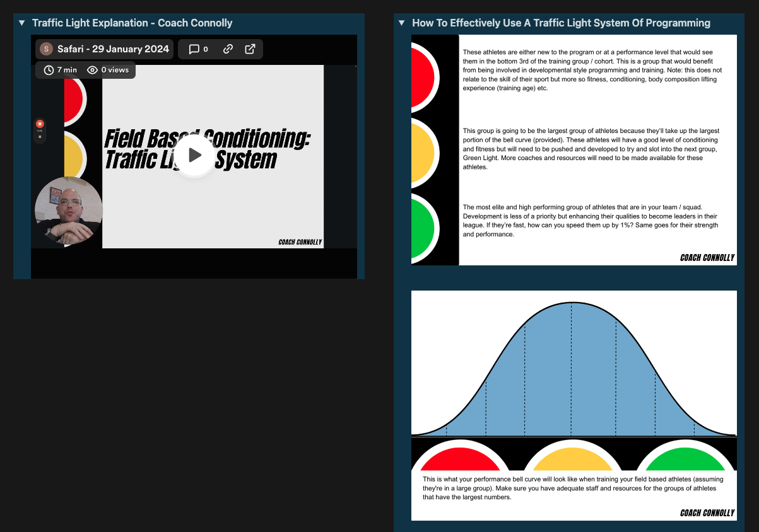Copy the video link via chain icon
Viewport: 759px width, 532px height.
coord(228,49)
